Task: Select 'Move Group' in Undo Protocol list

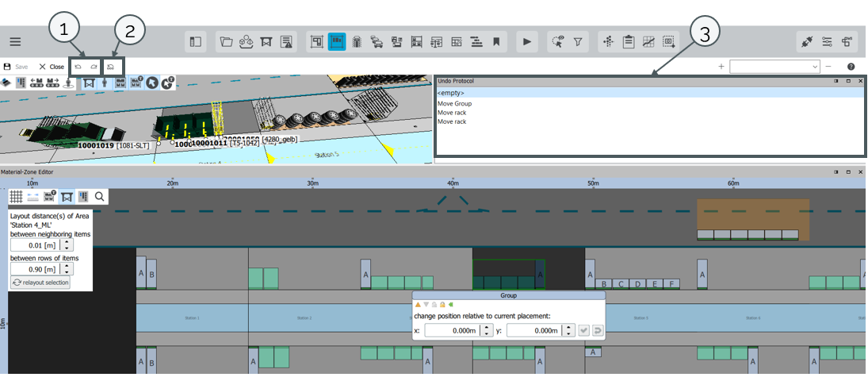Action: (454, 104)
